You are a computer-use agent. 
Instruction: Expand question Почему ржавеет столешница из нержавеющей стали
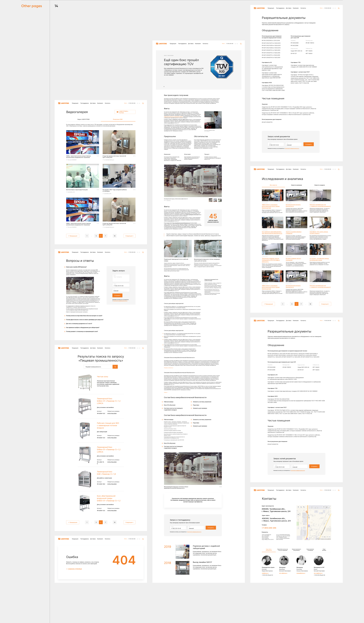[82, 331]
